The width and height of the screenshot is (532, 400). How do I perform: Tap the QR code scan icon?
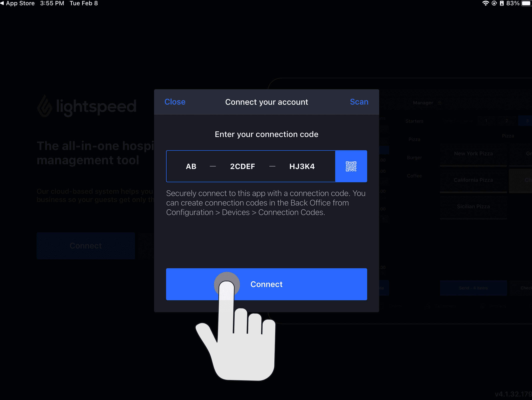tap(351, 166)
